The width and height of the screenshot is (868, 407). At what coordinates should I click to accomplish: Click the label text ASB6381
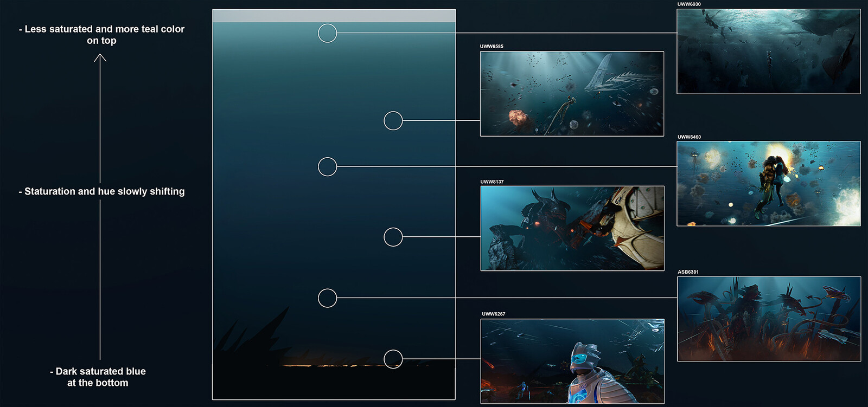pos(688,272)
